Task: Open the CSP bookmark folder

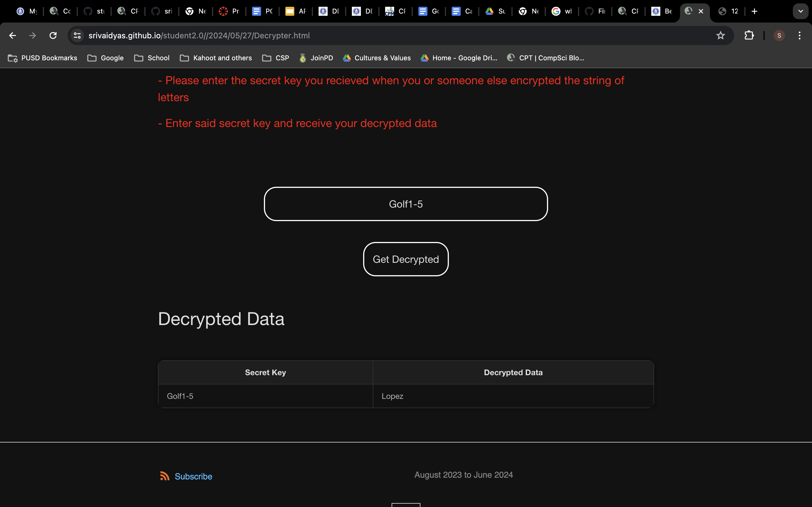Action: click(275, 58)
